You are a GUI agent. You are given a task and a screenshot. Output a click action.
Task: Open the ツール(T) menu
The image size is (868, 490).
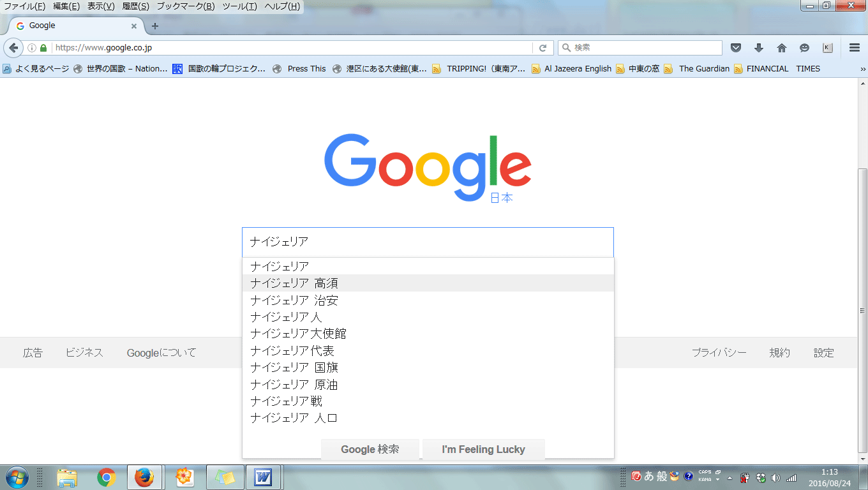click(240, 6)
